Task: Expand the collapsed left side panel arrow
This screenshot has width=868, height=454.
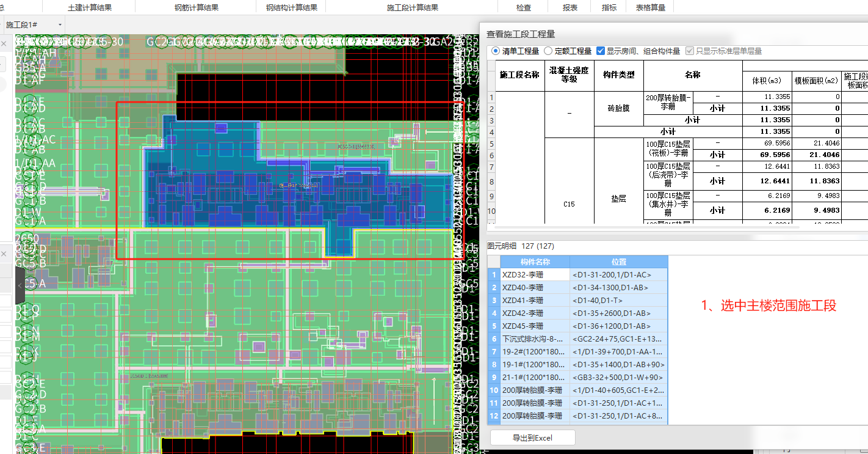Action: [20, 285]
